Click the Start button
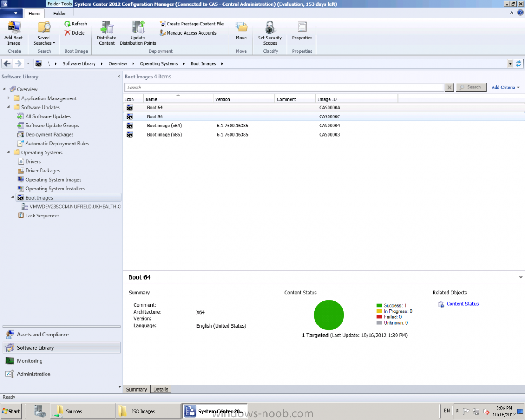 coord(11,411)
